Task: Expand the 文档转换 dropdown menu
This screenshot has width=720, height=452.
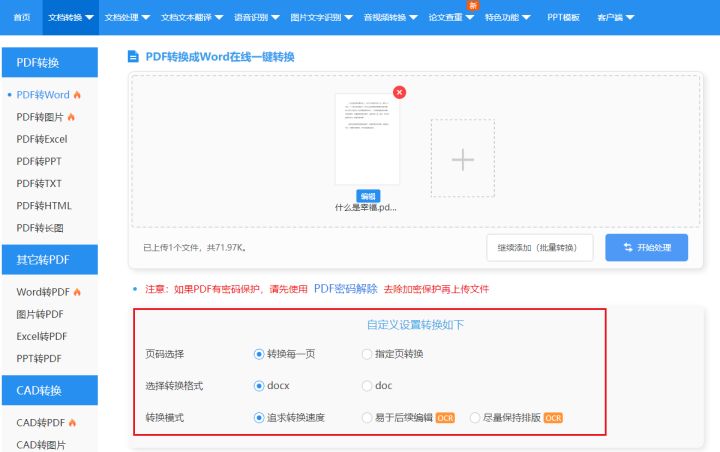Action: click(x=72, y=17)
